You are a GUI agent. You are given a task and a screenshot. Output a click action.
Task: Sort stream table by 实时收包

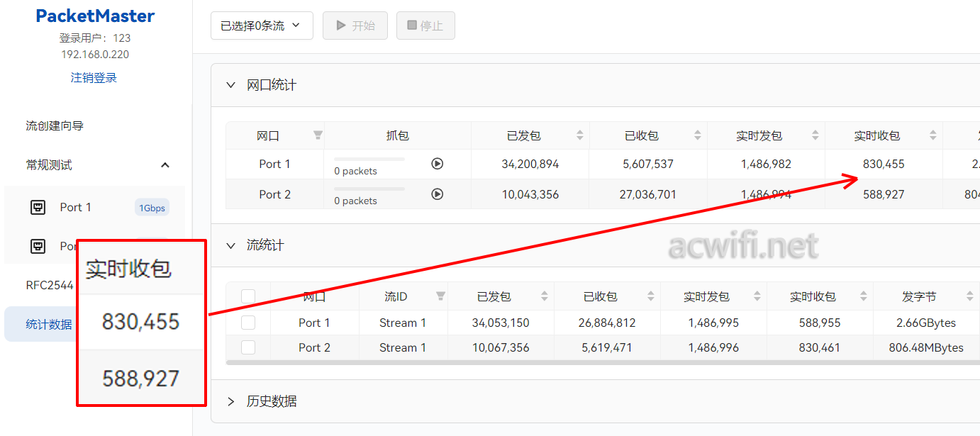[x=864, y=296]
